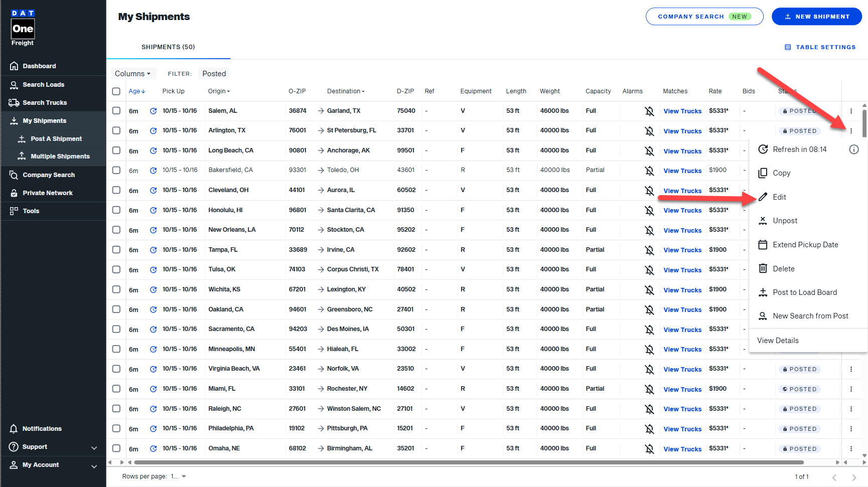The width and height of the screenshot is (868, 487).
Task: Open the Columns dropdown
Action: (x=133, y=74)
